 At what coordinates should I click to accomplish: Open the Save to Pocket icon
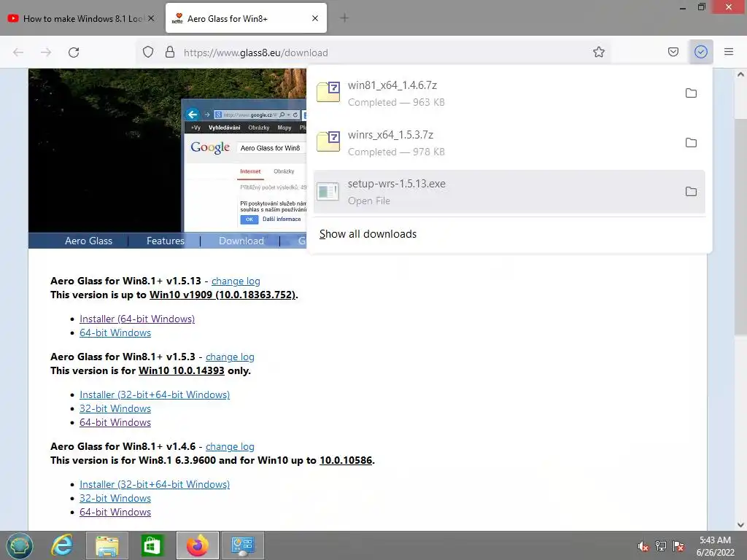pyautogui.click(x=673, y=52)
